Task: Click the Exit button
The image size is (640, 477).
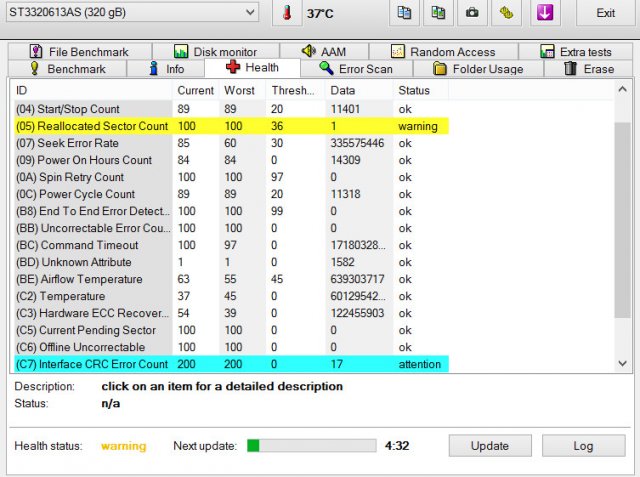Action: point(605,13)
